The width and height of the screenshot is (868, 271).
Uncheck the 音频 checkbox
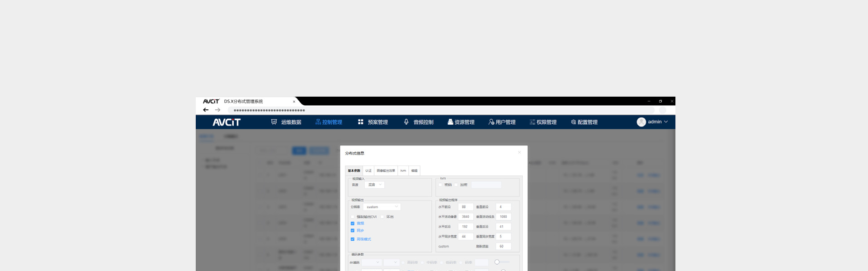353,224
